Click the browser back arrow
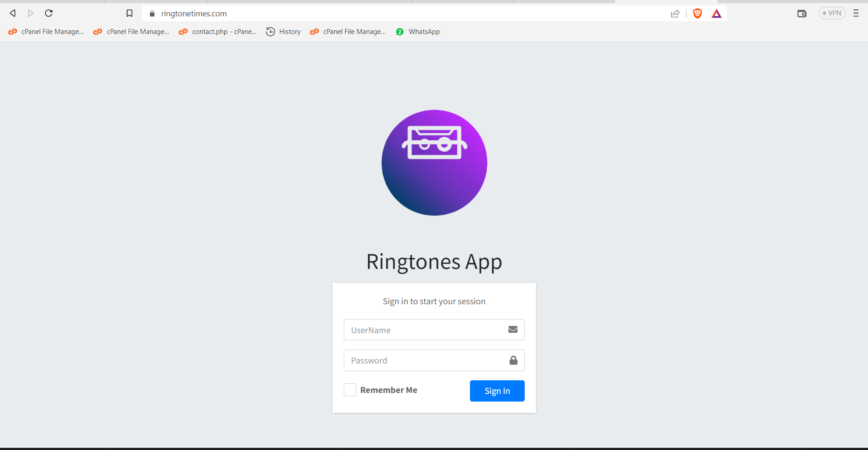This screenshot has width=868, height=450. [x=13, y=13]
